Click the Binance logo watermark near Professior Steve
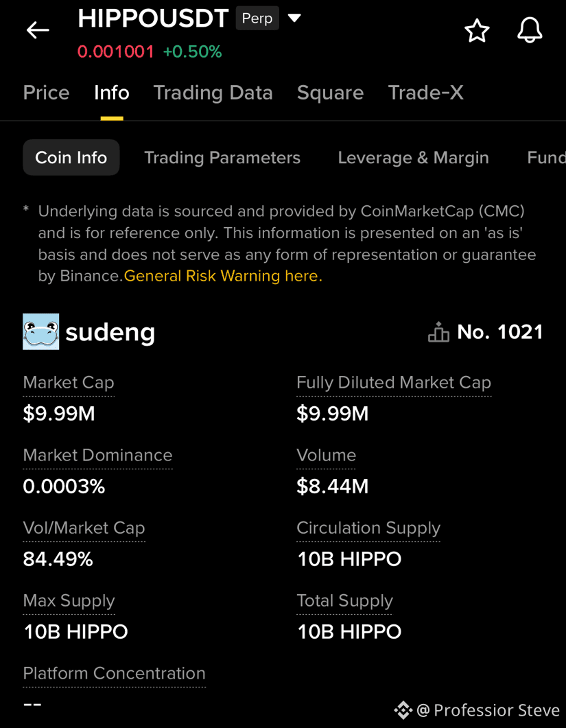566x728 pixels. tap(403, 710)
